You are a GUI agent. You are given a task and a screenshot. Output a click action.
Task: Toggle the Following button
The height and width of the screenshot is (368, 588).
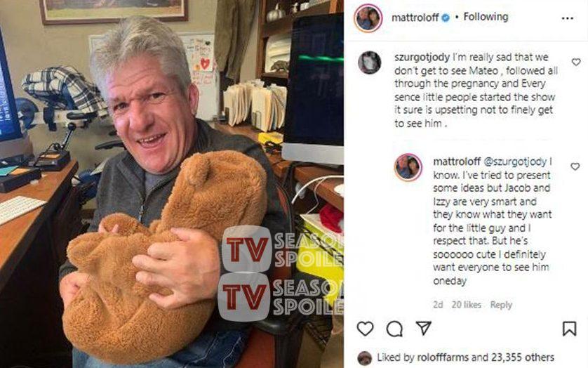tap(486, 17)
